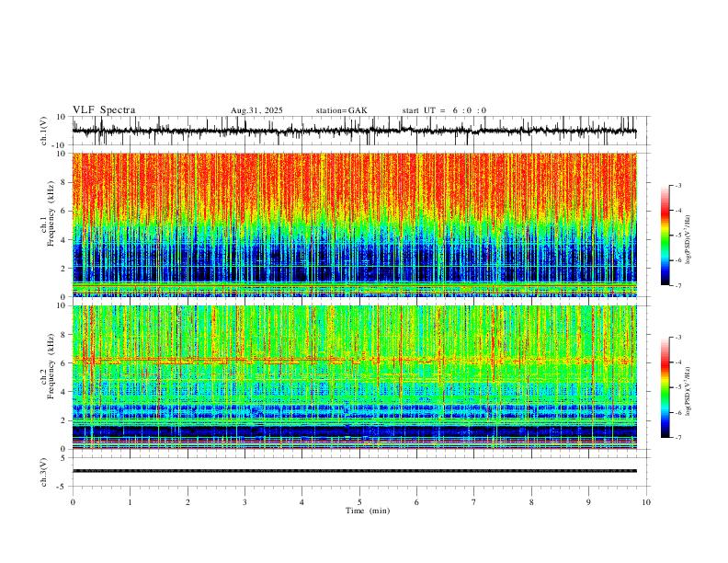Click the "ch.3(V)" axis label

point(44,473)
